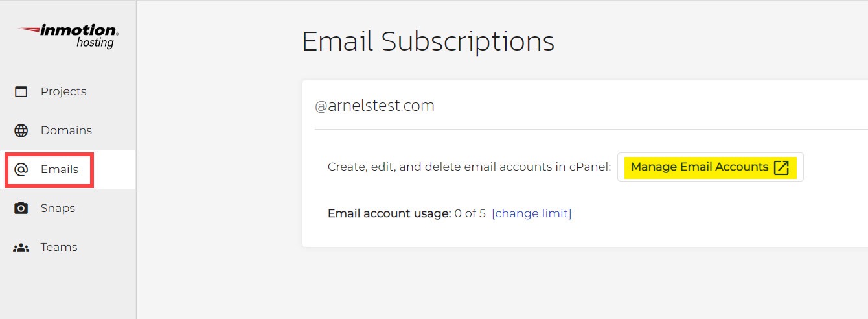Image resolution: width=868 pixels, height=319 pixels.
Task: Go to the Domains sidebar label
Action: (66, 130)
